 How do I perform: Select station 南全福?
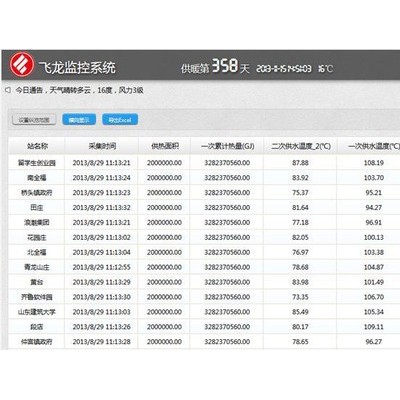point(37,178)
